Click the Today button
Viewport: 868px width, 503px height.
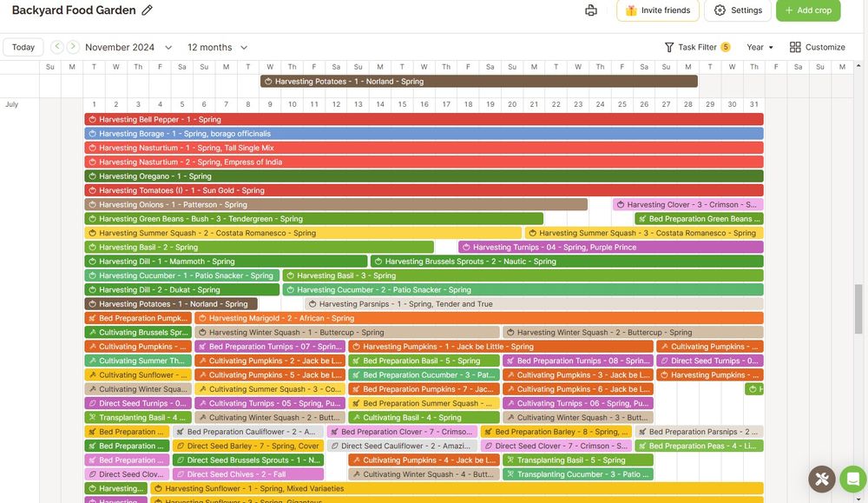click(x=23, y=47)
